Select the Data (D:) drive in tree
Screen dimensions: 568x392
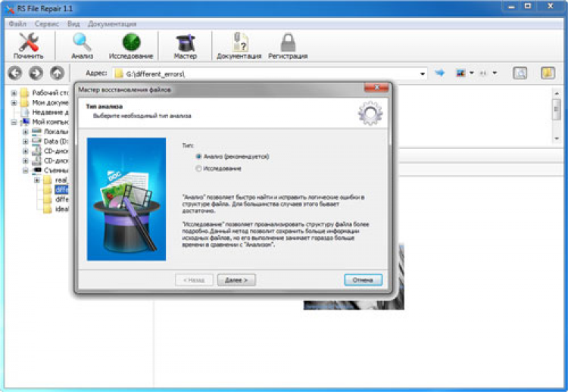pyautogui.click(x=56, y=142)
